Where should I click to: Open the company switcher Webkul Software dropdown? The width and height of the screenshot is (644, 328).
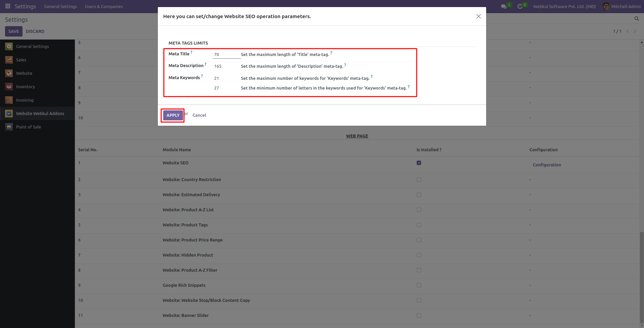564,6
